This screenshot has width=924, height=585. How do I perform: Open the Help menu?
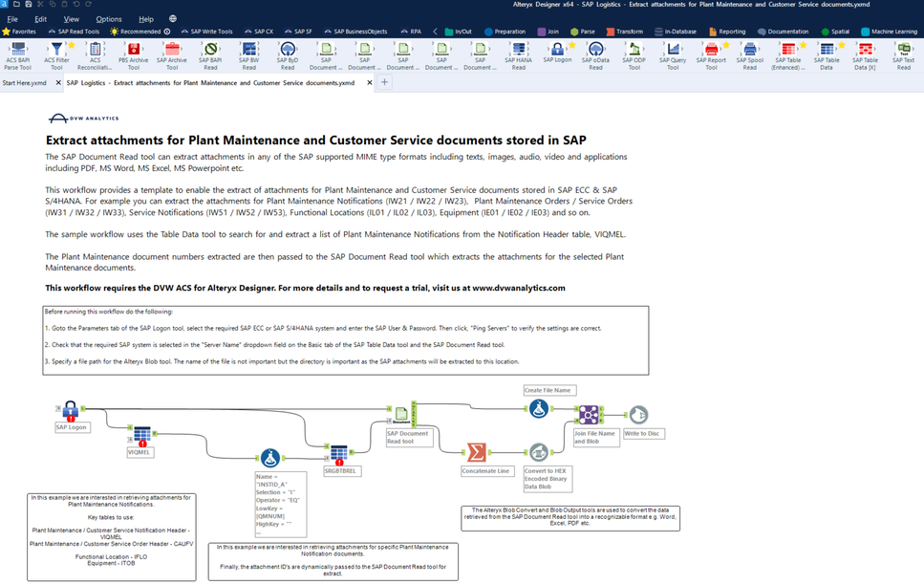click(146, 19)
